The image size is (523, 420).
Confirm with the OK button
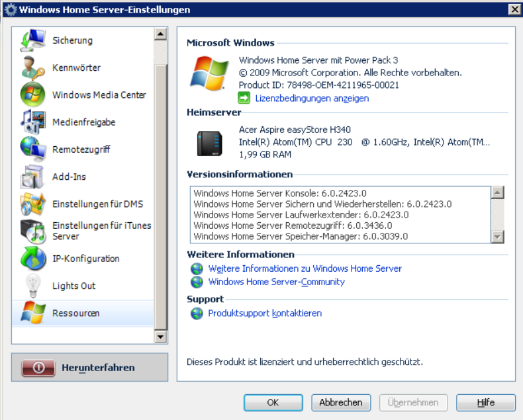pyautogui.click(x=272, y=402)
